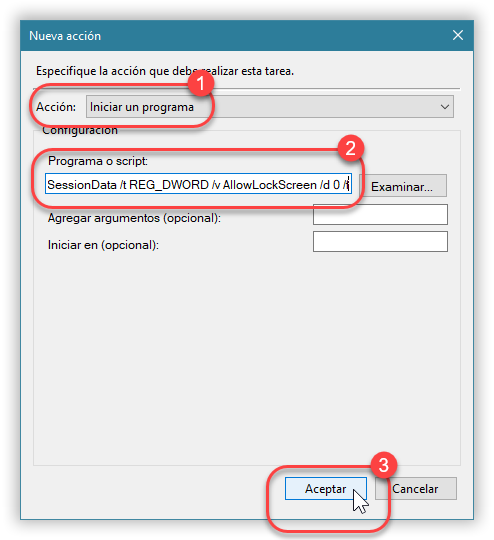
Task: Confirm with the Aceptar button
Action: (x=326, y=488)
